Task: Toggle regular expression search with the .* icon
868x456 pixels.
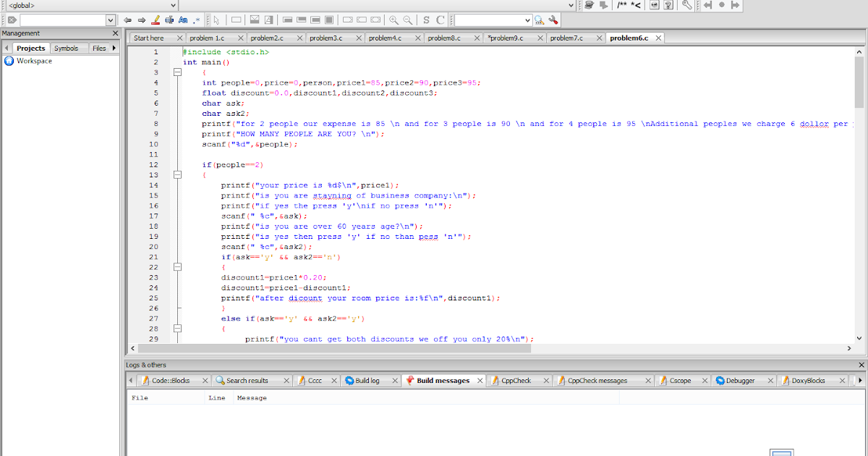Action: click(195, 20)
